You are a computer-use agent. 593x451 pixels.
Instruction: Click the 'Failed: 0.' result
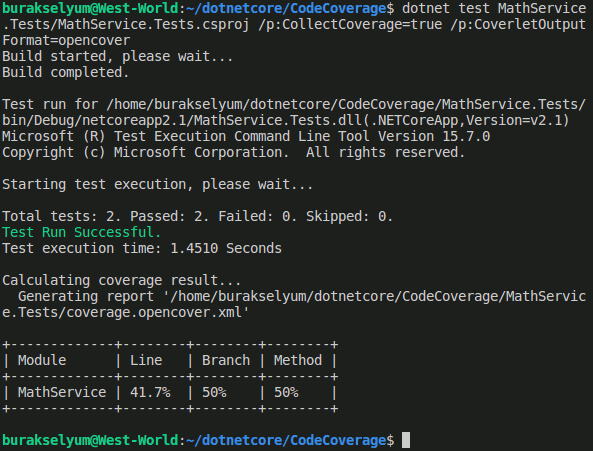point(258,216)
